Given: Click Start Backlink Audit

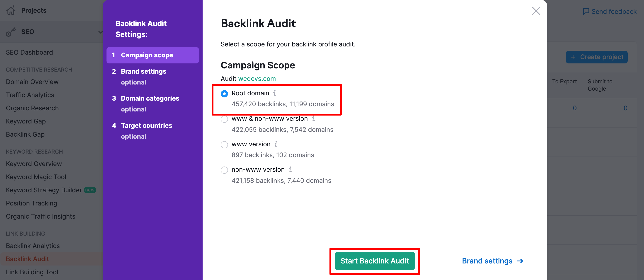Looking at the screenshot, I should pyautogui.click(x=375, y=261).
